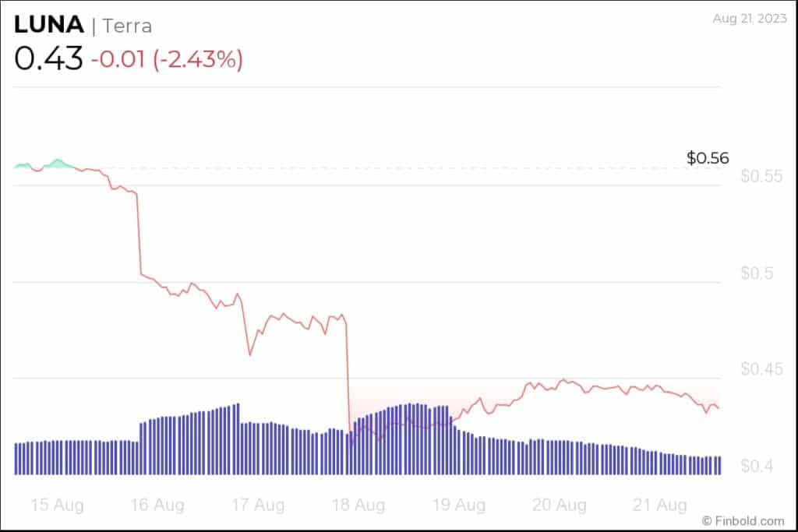This screenshot has height=532, width=798.
Task: Go to the 18 Aug date marker
Action: pyautogui.click(x=358, y=505)
